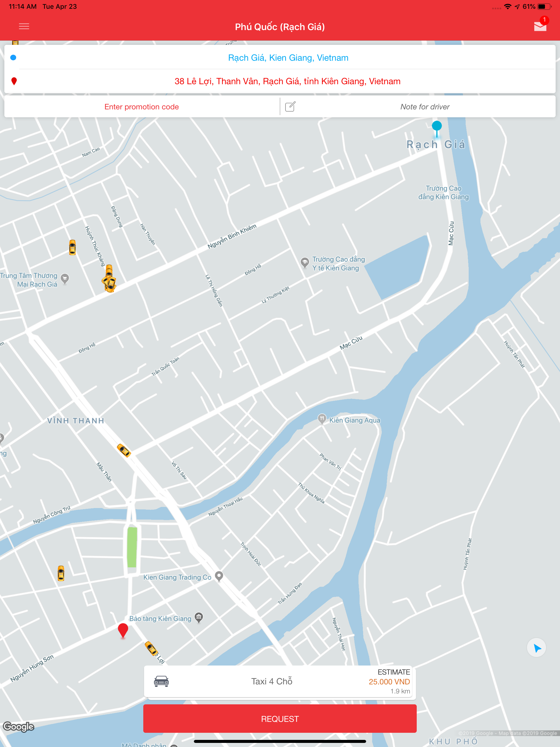Tap the time 11:14 AM in status bar
560x747 pixels.
23,6
